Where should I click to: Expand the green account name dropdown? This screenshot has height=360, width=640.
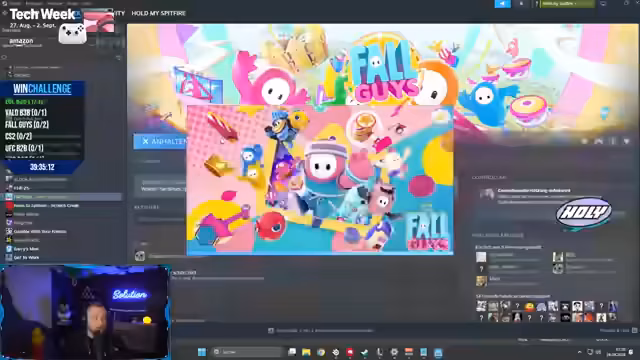(567, 4)
